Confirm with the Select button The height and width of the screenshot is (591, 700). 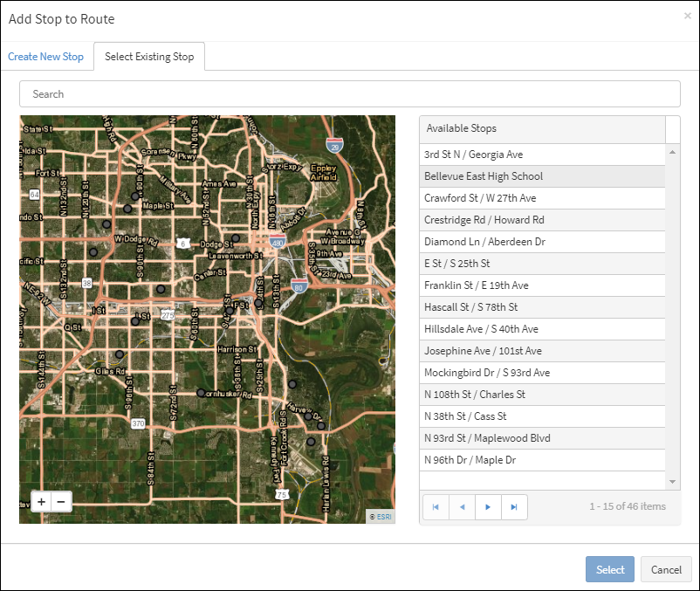coord(609,569)
